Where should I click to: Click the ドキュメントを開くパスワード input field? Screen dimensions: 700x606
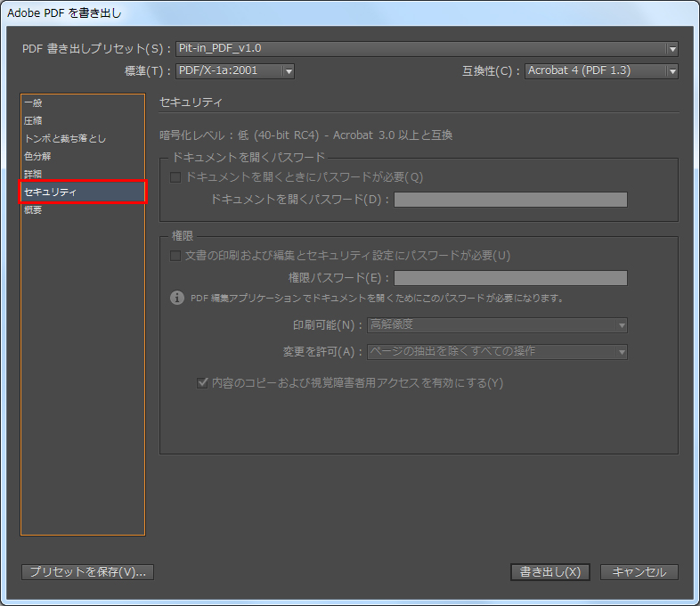click(x=510, y=200)
